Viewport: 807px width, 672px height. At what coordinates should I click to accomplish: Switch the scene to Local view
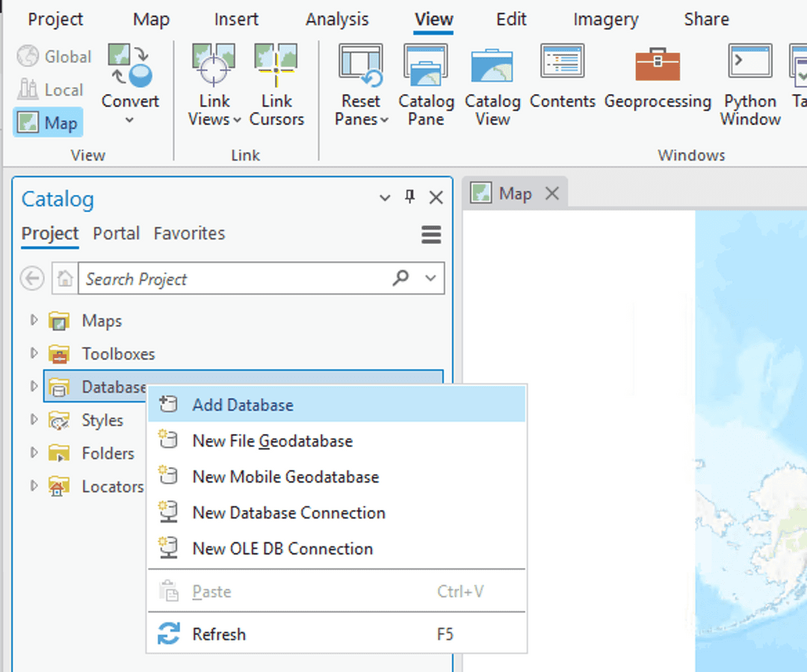pos(51,89)
